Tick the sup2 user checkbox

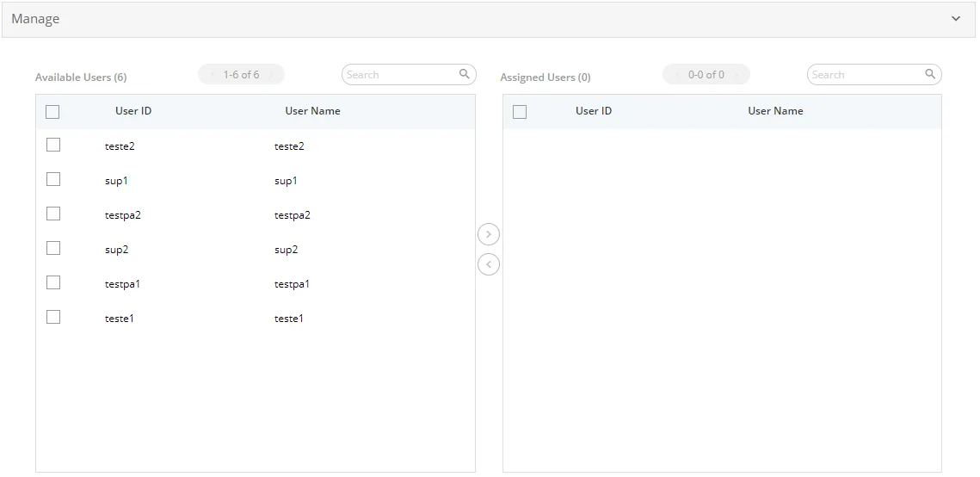tap(53, 248)
